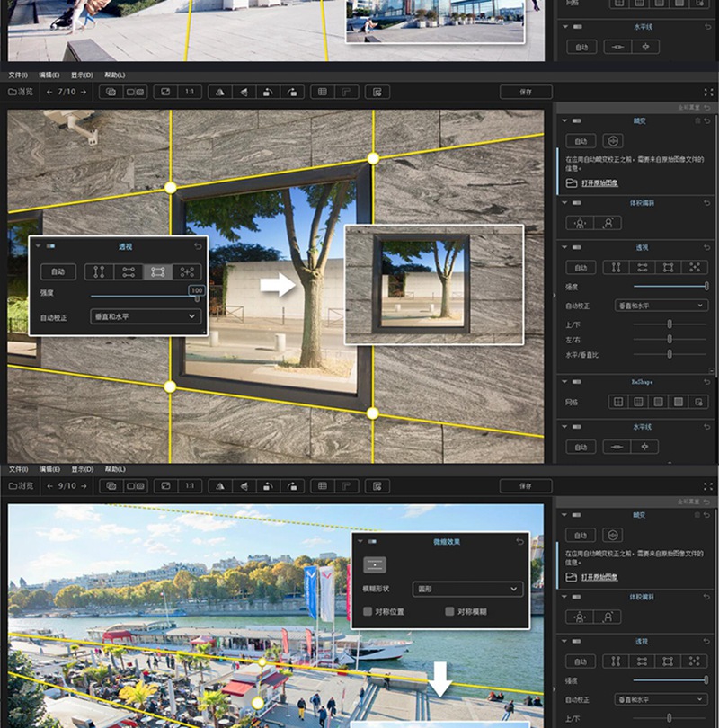Open the 自动校正 dropdown showing 垂直和水平
The height and width of the screenshot is (728, 719).
point(144,315)
